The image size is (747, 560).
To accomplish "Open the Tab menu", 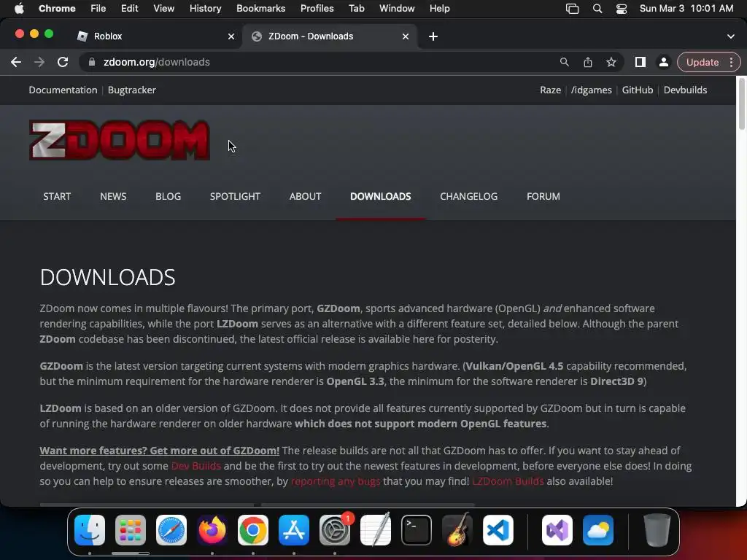I will 356,8.
